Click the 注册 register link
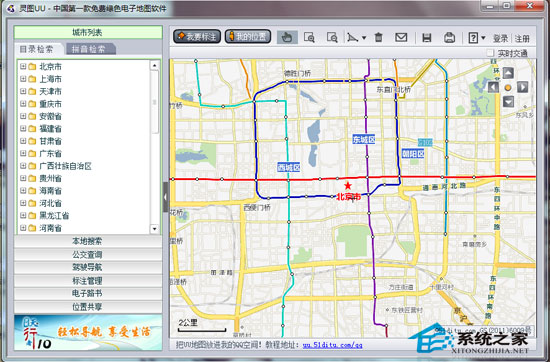 tap(522, 38)
